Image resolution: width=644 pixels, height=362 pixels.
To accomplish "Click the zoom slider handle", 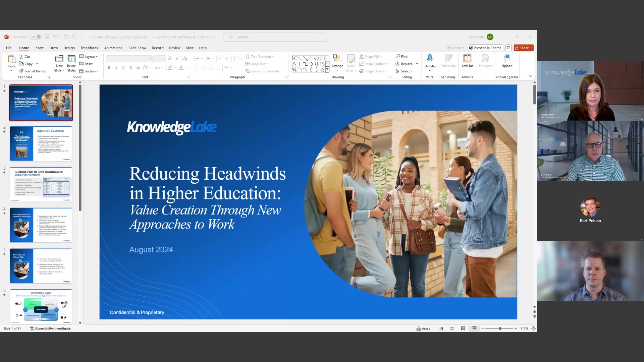I will [x=500, y=328].
